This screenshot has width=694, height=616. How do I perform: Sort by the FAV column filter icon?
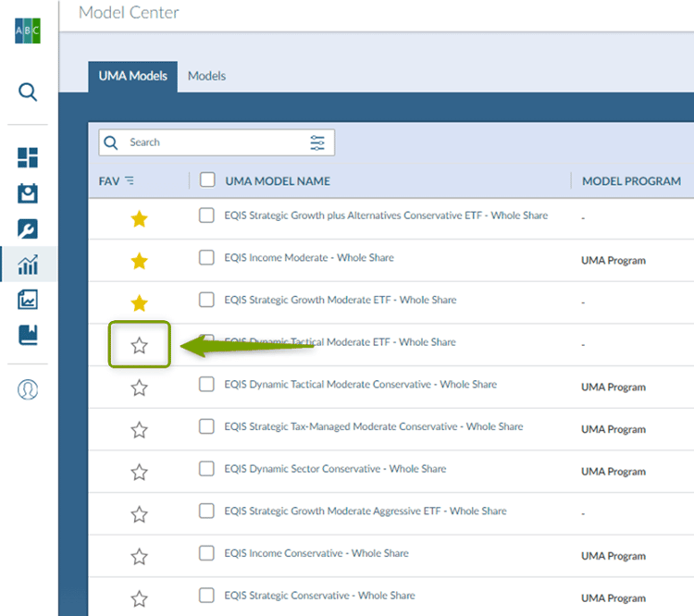pyautogui.click(x=130, y=181)
